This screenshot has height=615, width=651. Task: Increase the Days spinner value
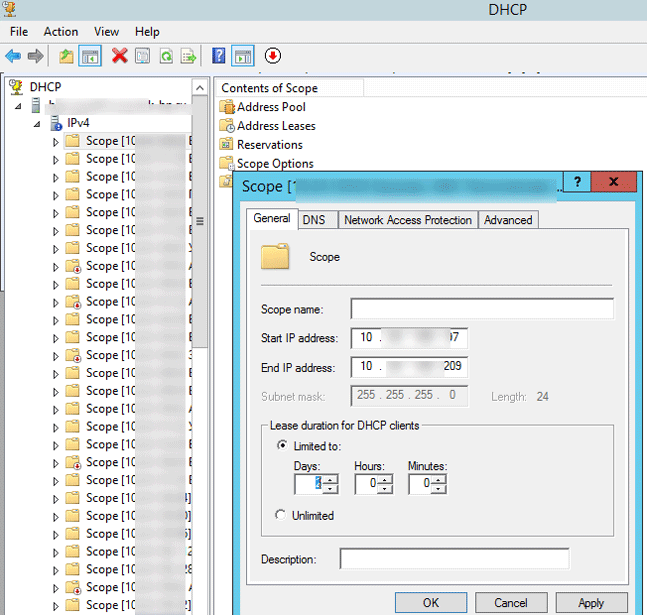point(330,480)
